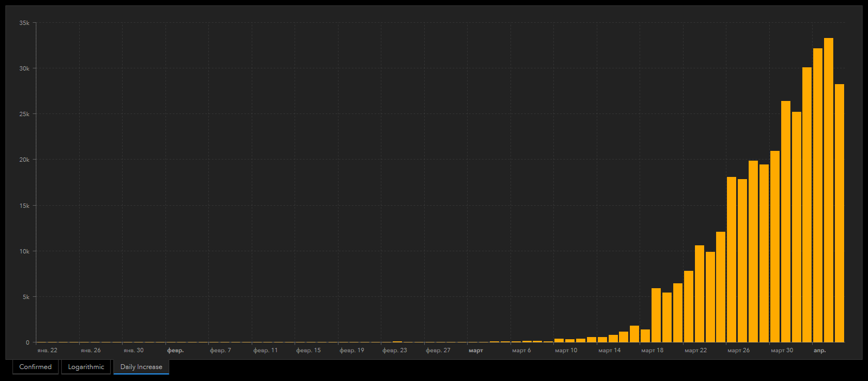Click the янв. 22 date label
The height and width of the screenshot is (381, 868).
tap(47, 351)
